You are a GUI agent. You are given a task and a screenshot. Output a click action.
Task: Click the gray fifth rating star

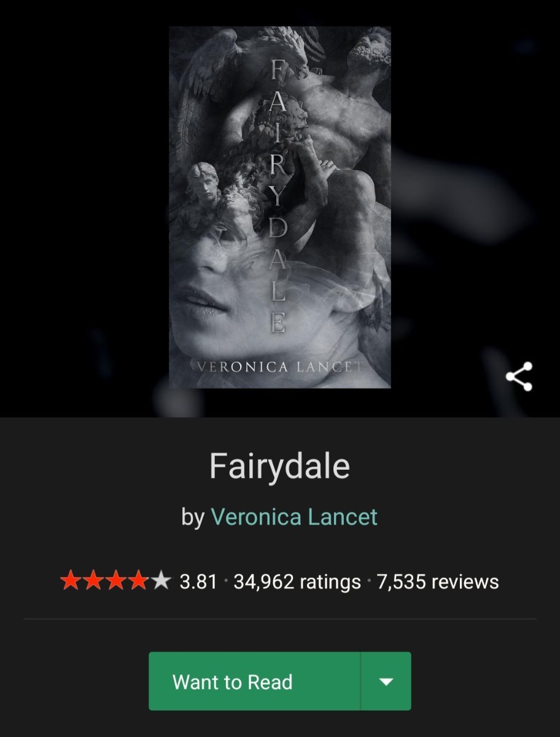coord(160,581)
